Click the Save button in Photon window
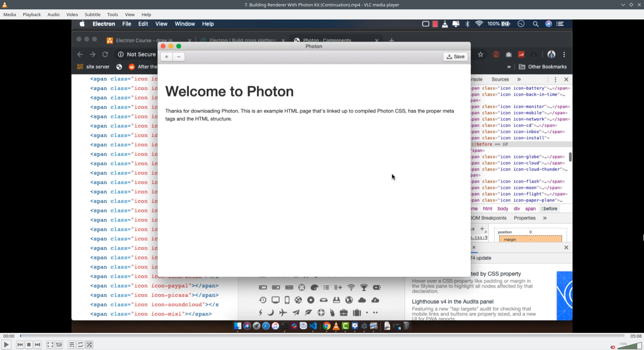Viewport: 644px width, 350px height. click(455, 57)
